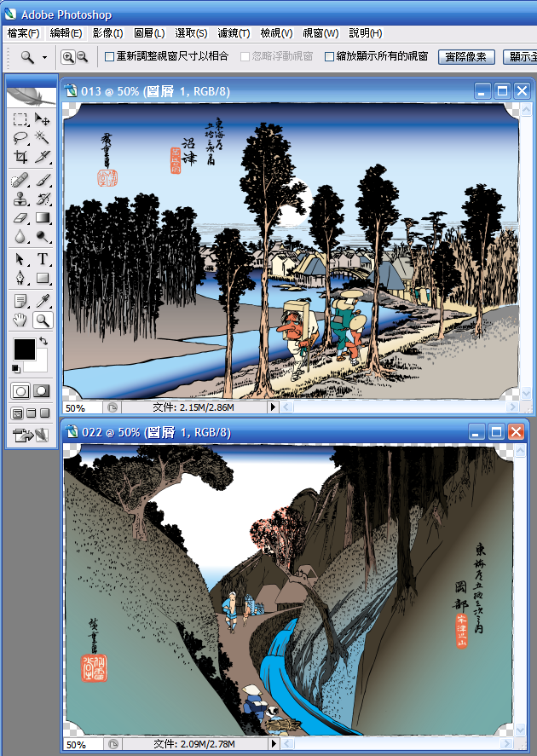The height and width of the screenshot is (756, 537).
Task: Click the zoom in magnifier in options bar
Action: 68,57
